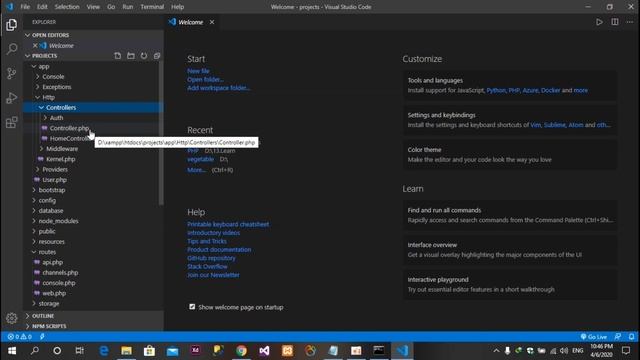Open the Edit menu
Image resolution: width=640 pixels, height=360 pixels.
point(42,7)
